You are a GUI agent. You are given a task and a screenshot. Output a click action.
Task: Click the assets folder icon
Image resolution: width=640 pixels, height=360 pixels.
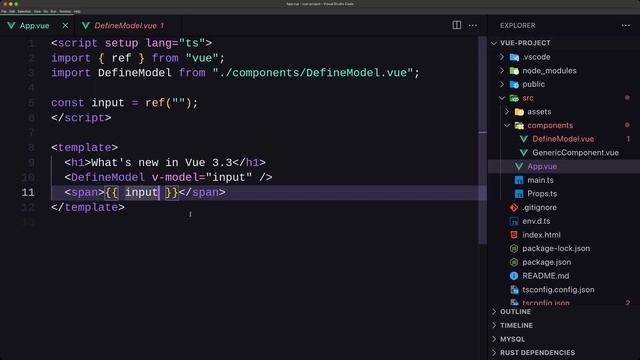(519, 112)
